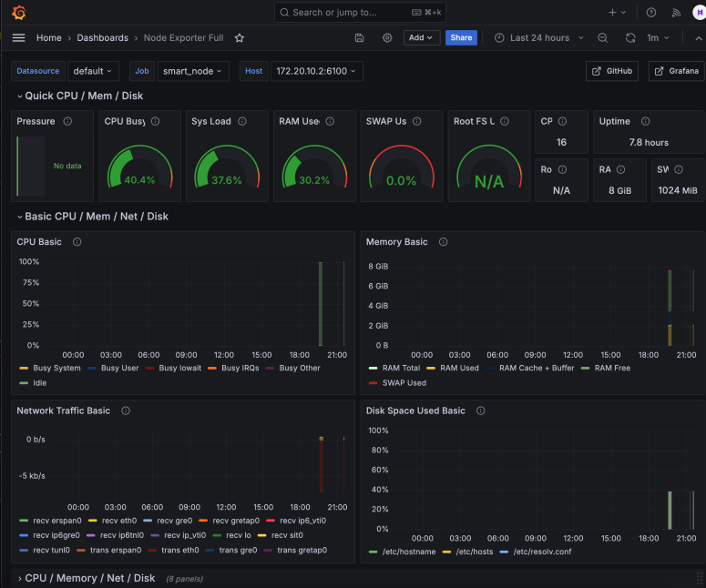Show info for the Sys Load panel
This screenshot has width=706, height=588.
click(x=242, y=121)
